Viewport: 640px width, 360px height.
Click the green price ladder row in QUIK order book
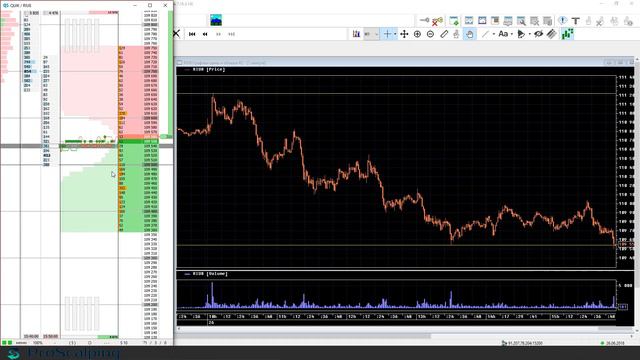138,142
